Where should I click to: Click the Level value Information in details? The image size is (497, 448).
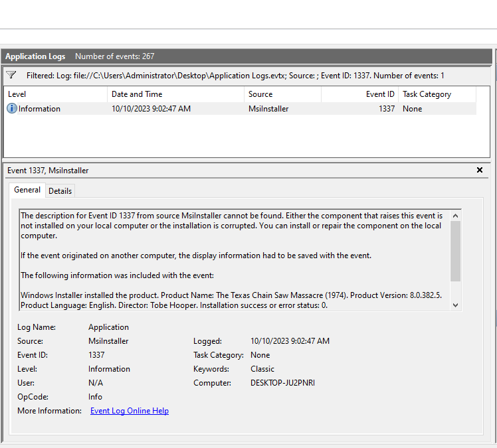[109, 369]
